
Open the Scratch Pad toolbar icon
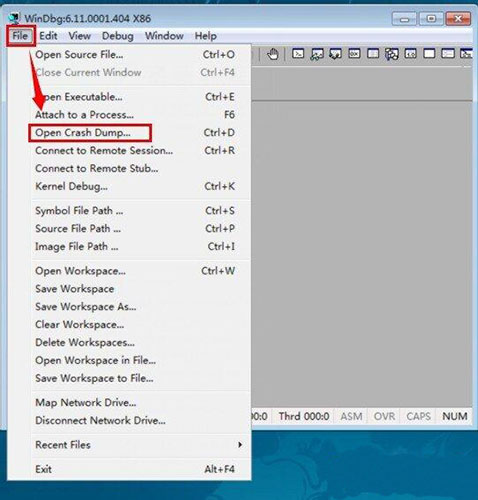click(429, 54)
